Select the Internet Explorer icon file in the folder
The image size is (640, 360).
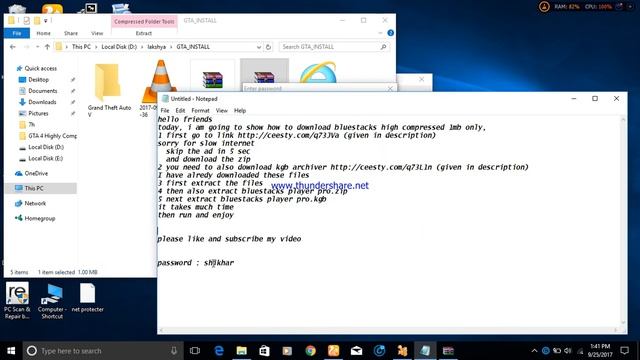[x=318, y=72]
